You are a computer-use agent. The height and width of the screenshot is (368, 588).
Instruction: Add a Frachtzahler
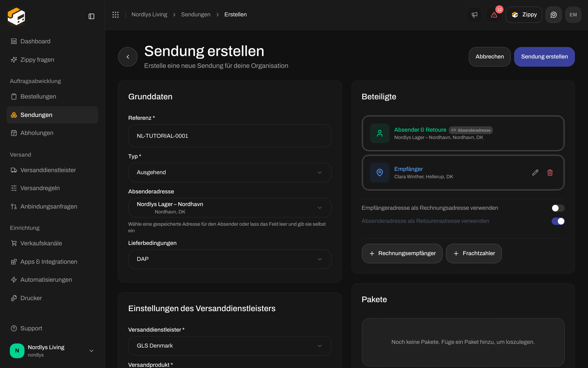[474, 253]
